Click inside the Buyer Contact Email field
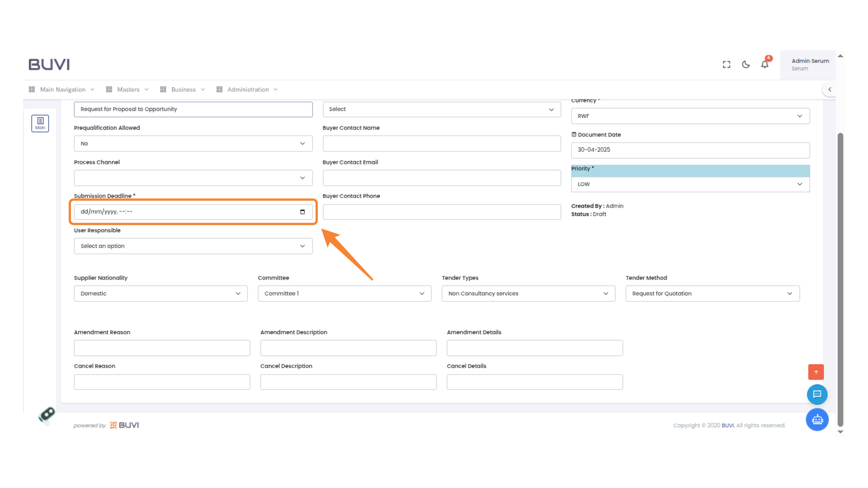The height and width of the screenshot is (488, 868). point(442,178)
